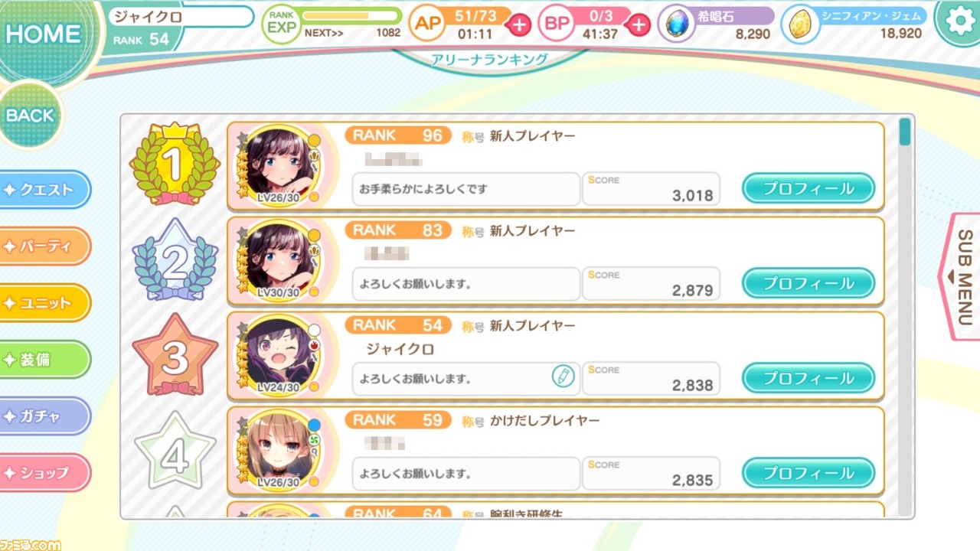
Task: Tap the plus icon next to AP
Action: coord(518,24)
